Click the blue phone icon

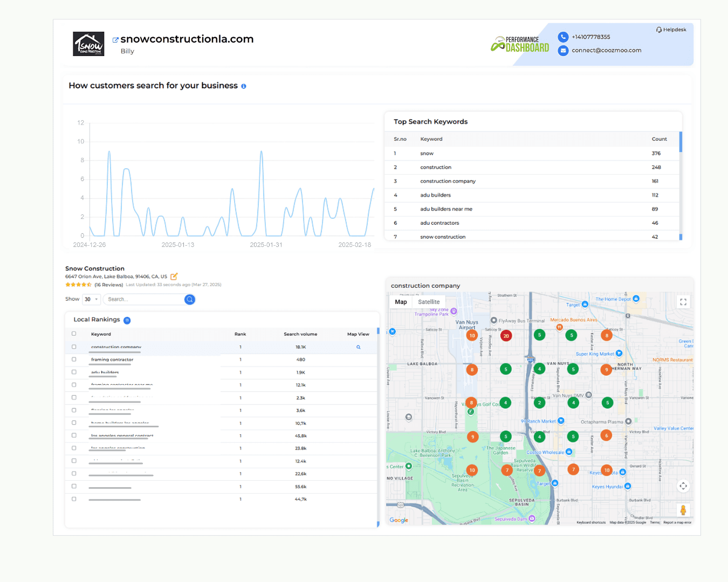point(563,37)
